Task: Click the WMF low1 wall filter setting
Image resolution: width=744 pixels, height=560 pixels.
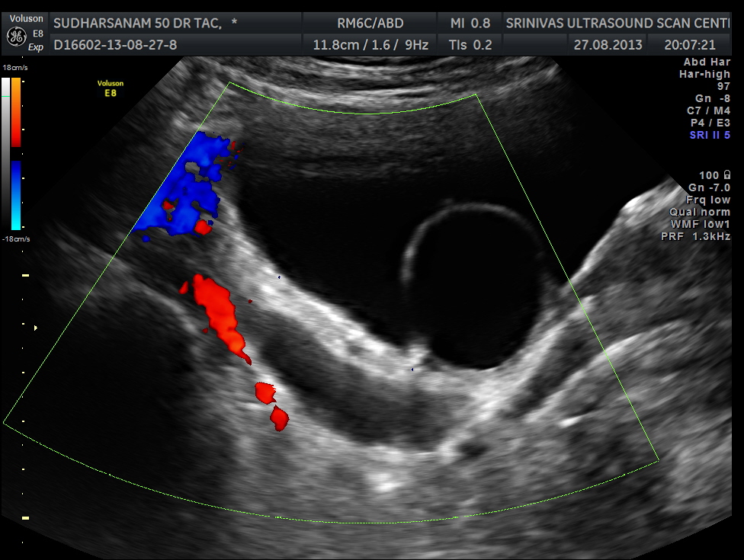Action: point(699,224)
